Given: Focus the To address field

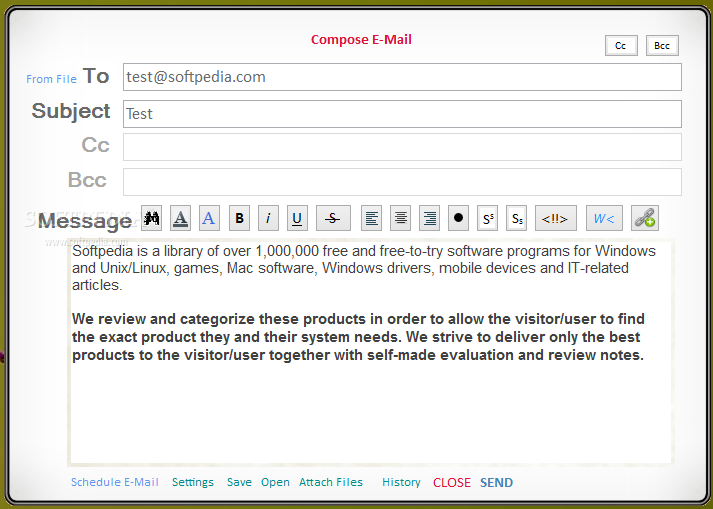Looking at the screenshot, I should (402, 77).
